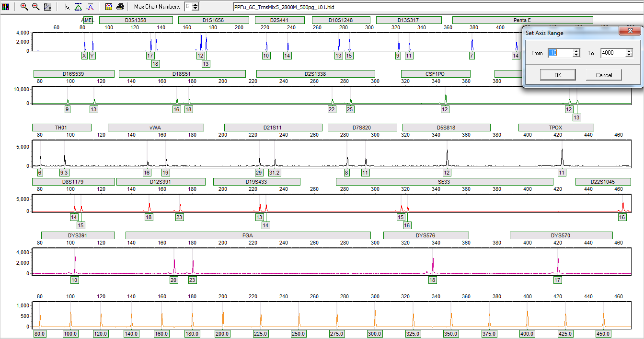Click the Y allele label under AMEL

[92, 56]
